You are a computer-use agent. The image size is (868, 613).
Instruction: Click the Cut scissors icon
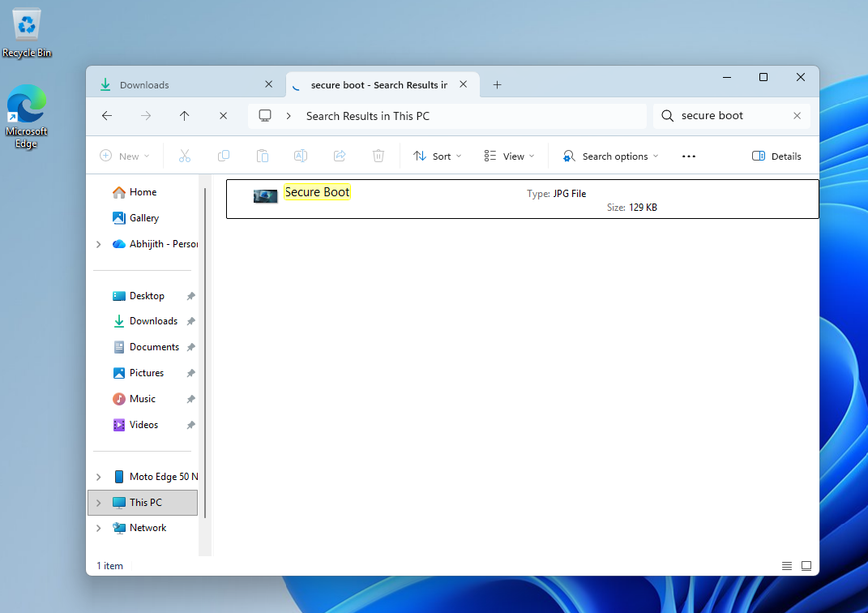coord(184,156)
